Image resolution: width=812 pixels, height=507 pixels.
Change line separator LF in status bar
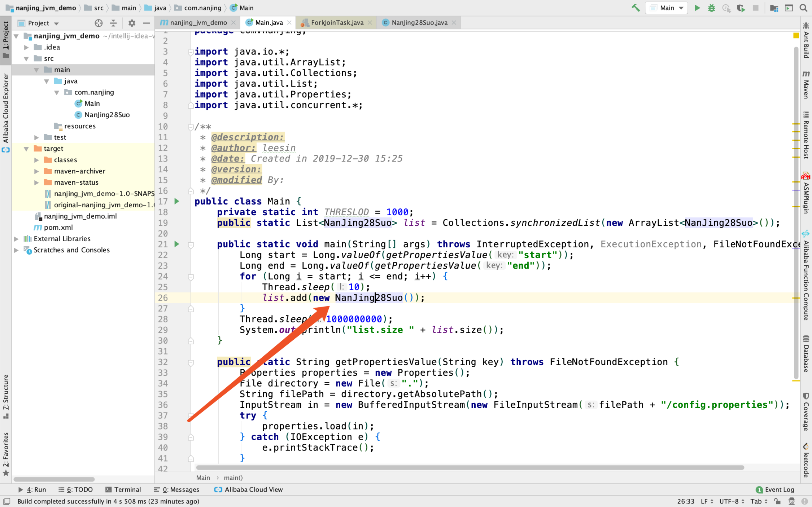click(707, 501)
